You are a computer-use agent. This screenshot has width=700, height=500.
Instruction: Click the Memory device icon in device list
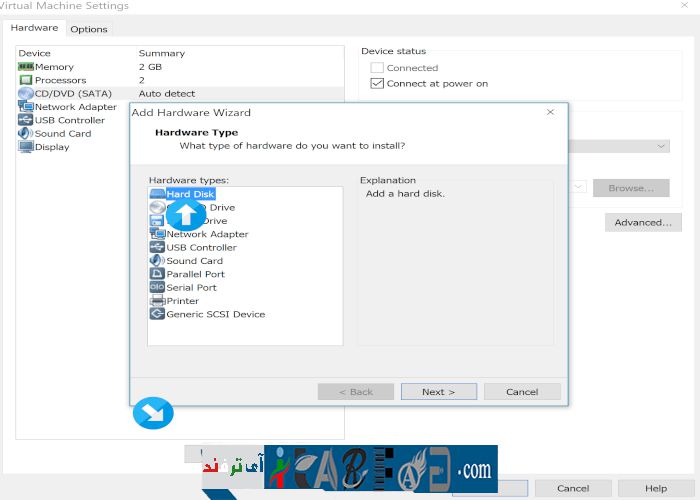[26, 67]
